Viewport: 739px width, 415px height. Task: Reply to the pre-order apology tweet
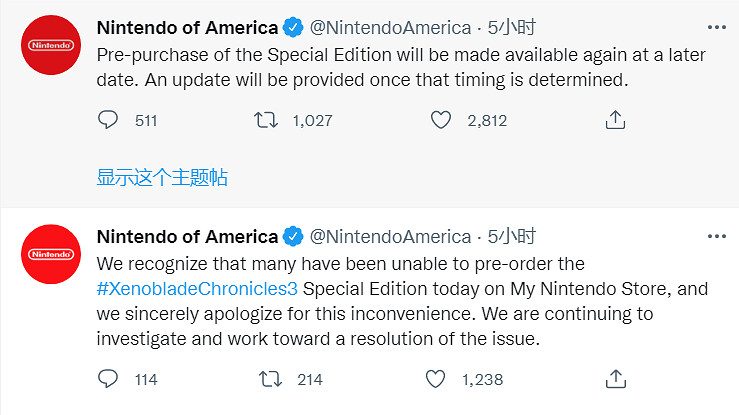click(x=108, y=379)
